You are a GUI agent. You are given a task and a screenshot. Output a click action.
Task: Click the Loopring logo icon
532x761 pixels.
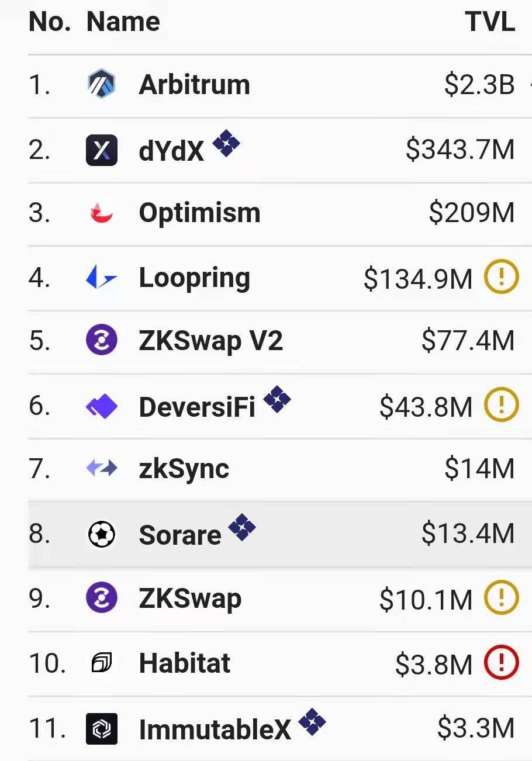click(x=101, y=277)
